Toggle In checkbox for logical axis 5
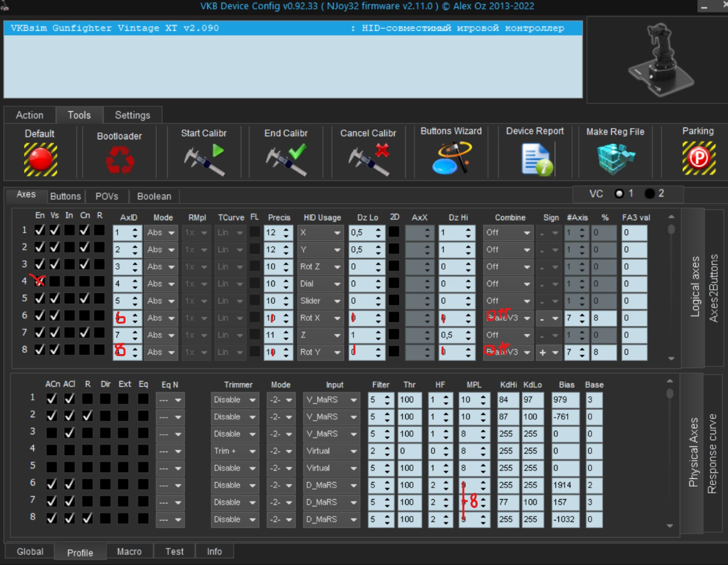728x565 pixels. point(69,298)
